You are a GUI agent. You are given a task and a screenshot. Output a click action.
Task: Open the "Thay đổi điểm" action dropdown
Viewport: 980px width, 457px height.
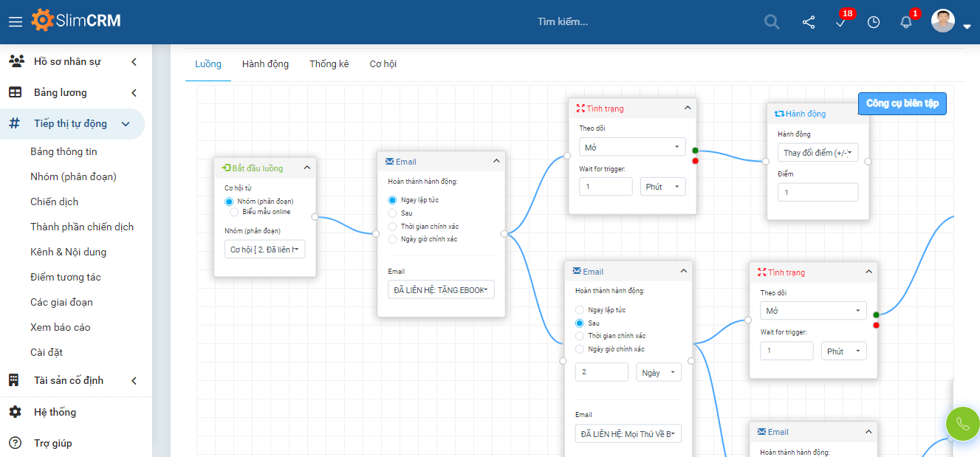click(818, 153)
